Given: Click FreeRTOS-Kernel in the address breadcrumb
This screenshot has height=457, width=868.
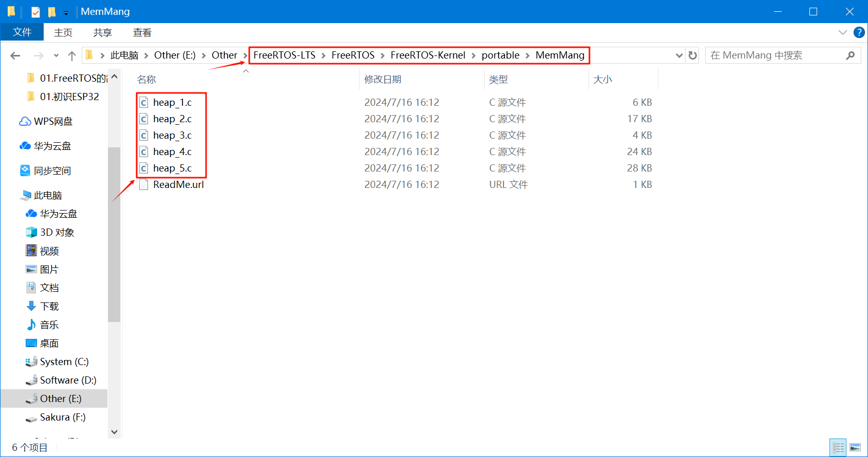Looking at the screenshot, I should [x=428, y=55].
